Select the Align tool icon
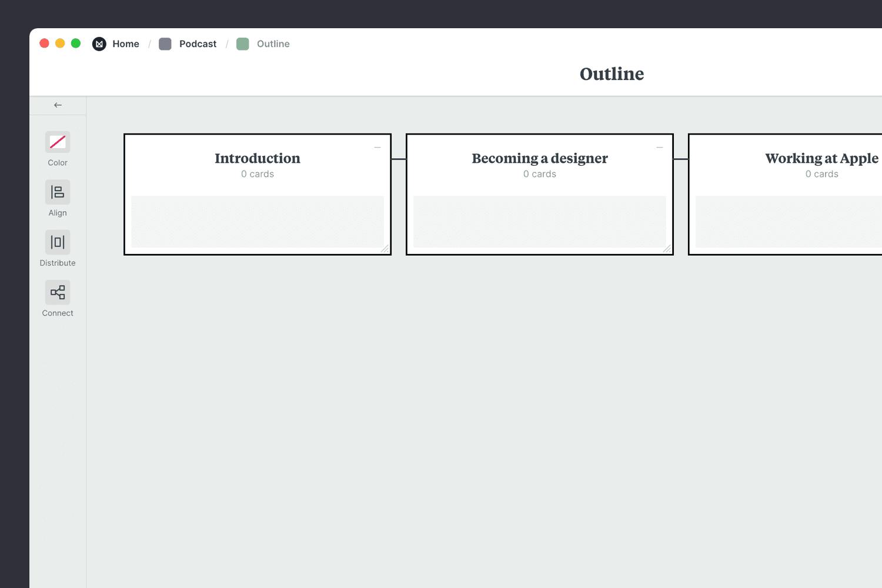882x588 pixels. point(58,192)
